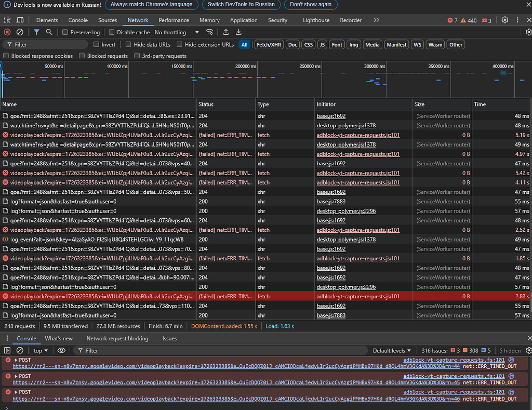532x410 pixels.
Task: Click Switch DevTools to Russian button
Action: tap(241, 4)
